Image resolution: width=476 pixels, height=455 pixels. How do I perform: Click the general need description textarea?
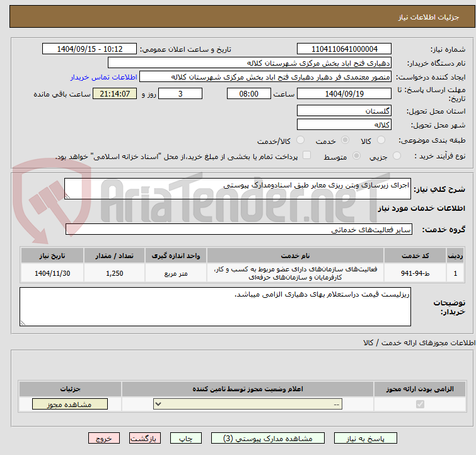coord(238,189)
